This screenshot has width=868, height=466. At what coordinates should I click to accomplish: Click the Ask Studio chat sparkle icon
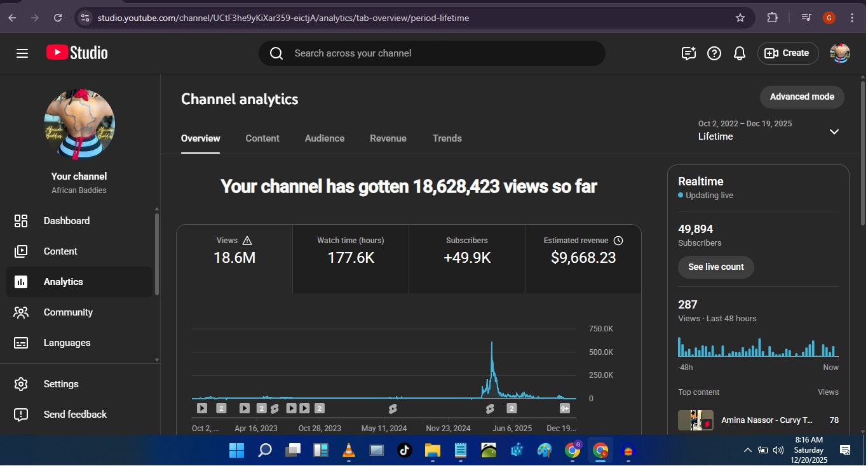click(689, 53)
